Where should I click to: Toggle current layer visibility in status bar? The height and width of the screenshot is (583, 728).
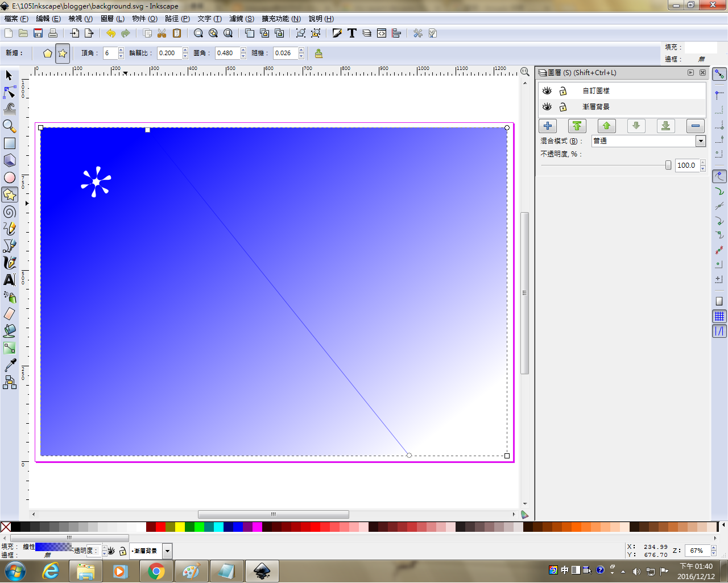[x=112, y=551]
